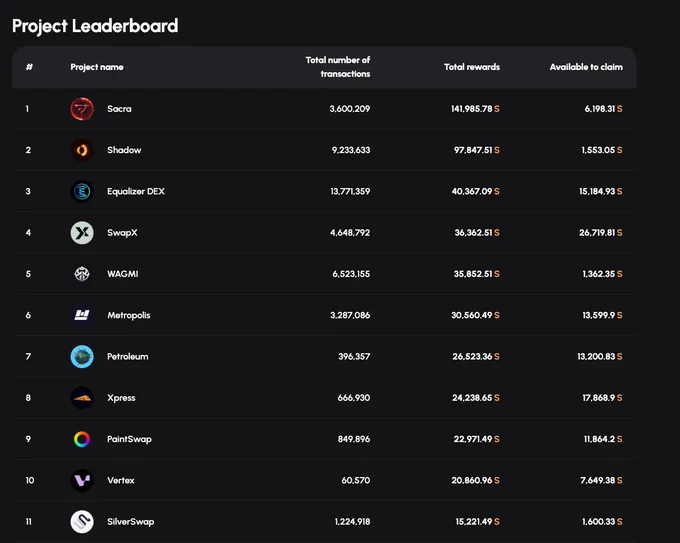
Task: Select the Equalizer DEX project name
Action: click(136, 191)
